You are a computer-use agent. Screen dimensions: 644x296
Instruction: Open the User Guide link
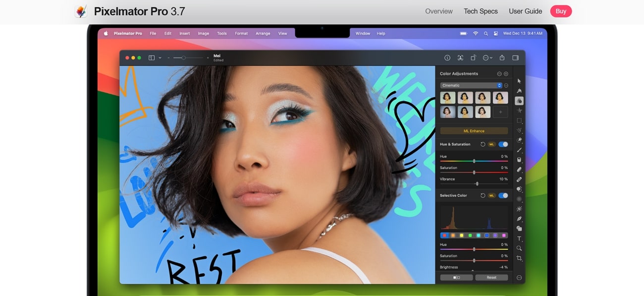[526, 11]
